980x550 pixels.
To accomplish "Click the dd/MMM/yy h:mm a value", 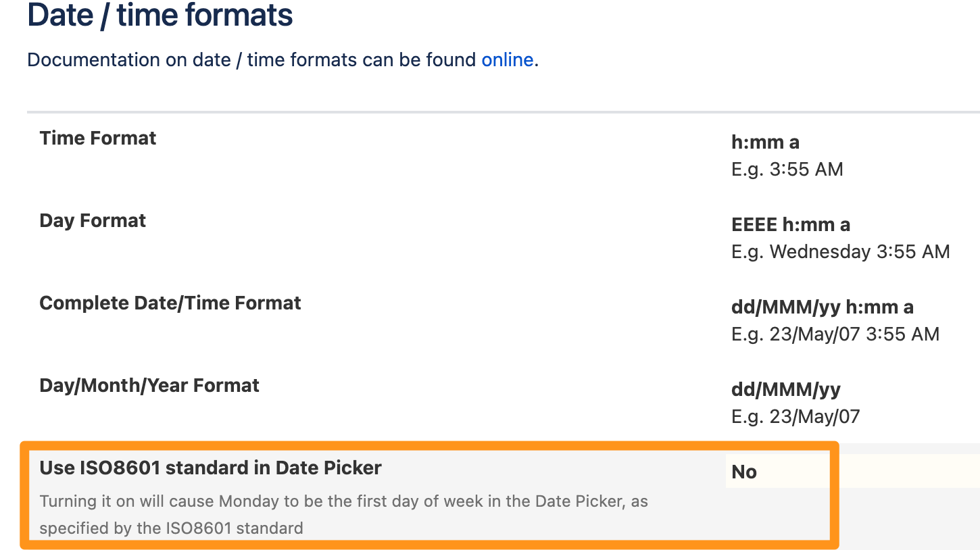I will click(823, 307).
